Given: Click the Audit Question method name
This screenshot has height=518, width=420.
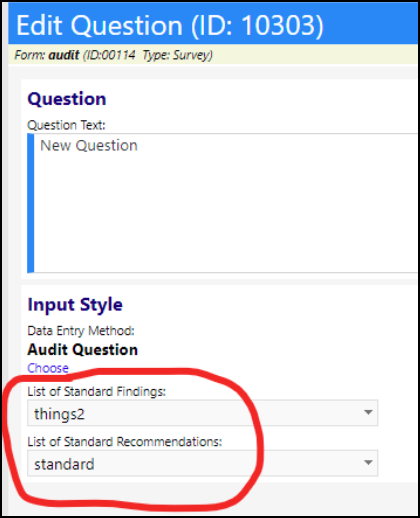Looking at the screenshot, I should [x=82, y=350].
